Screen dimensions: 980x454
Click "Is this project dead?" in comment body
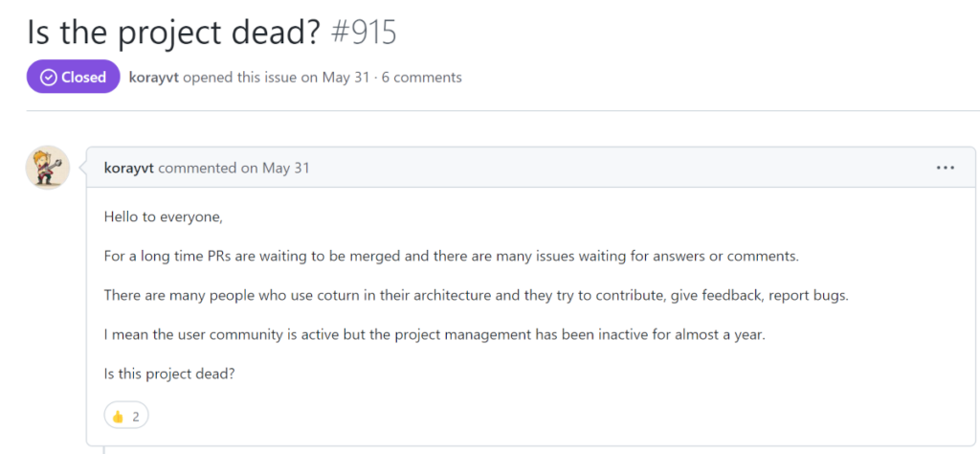[168, 374]
